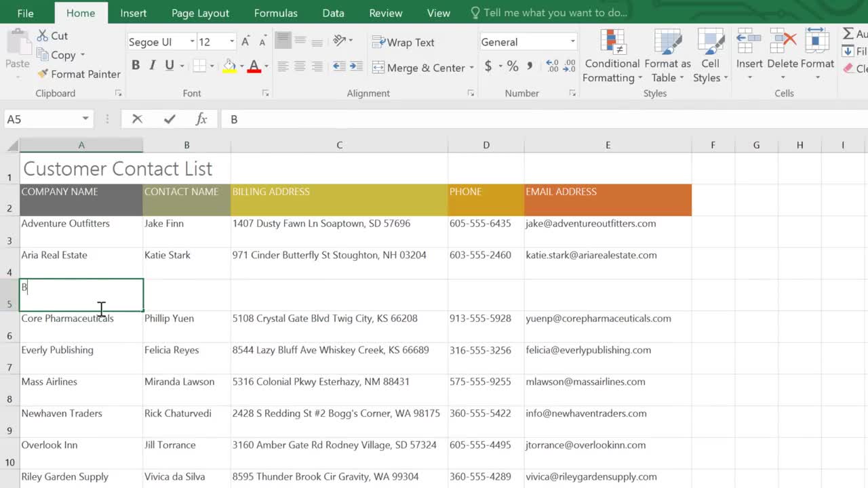The height and width of the screenshot is (488, 868).
Task: Confirm entry with the checkmark in formula bar
Action: tap(170, 119)
